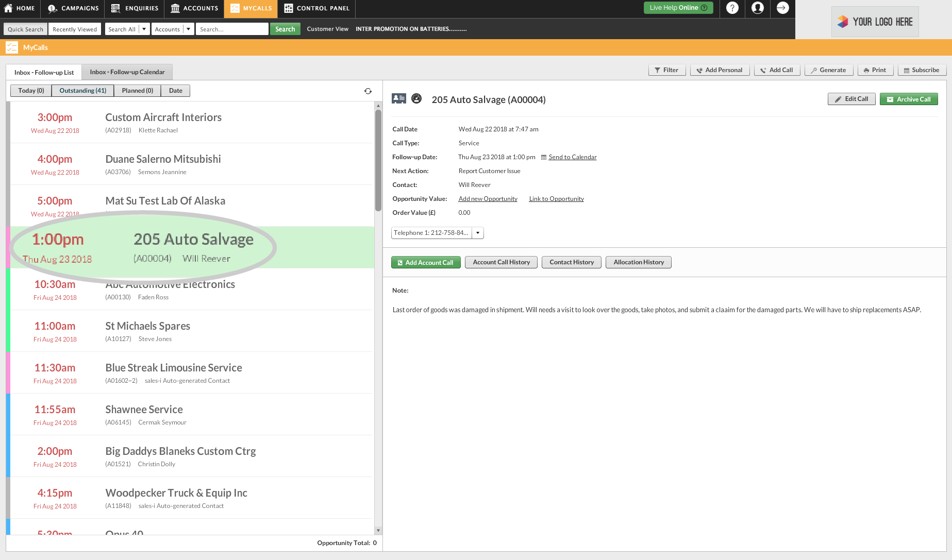Open Account Call History
Screen dimensions: 952x560
[501, 262]
